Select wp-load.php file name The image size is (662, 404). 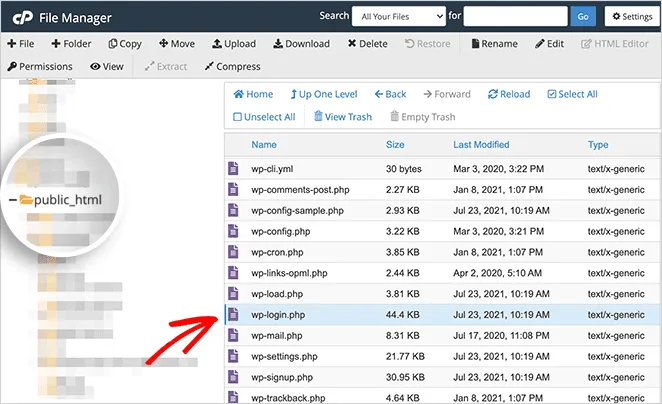coord(277,294)
